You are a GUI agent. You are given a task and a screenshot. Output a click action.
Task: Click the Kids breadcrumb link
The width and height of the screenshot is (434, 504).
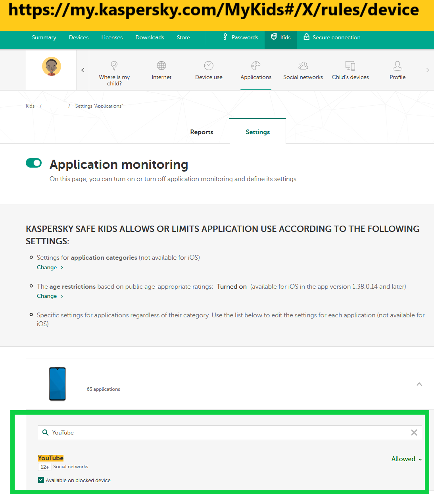[x=30, y=106]
